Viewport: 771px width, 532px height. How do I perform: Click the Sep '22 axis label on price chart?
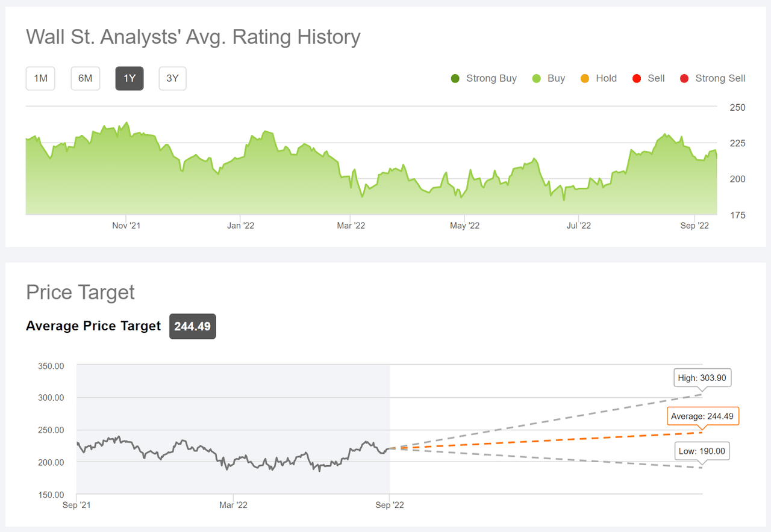[x=389, y=505]
